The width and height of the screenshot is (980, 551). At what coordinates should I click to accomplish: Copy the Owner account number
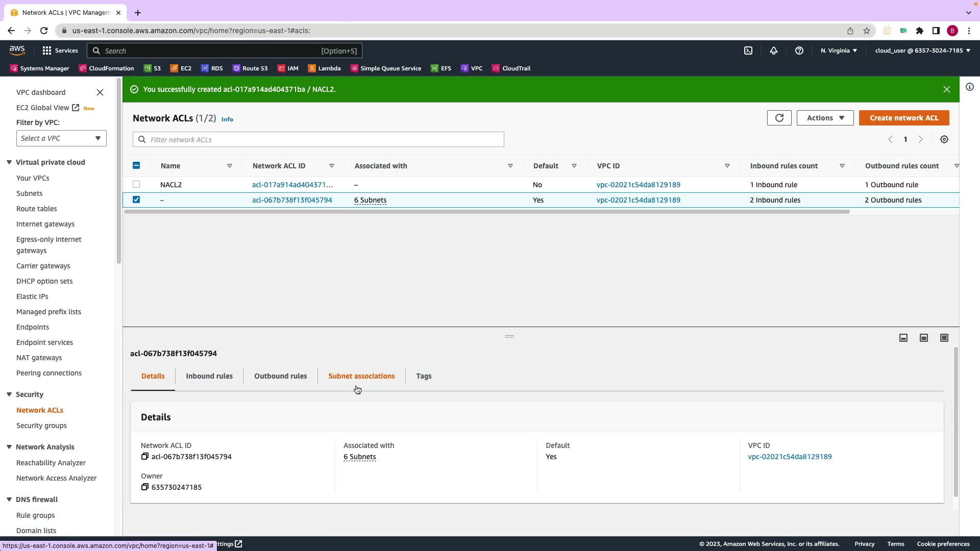click(145, 487)
